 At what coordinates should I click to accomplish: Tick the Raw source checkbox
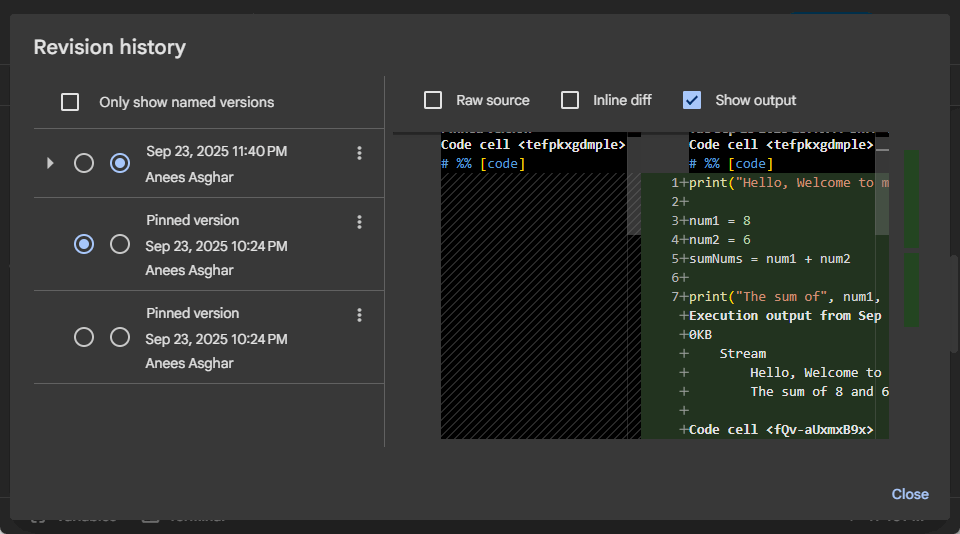tap(433, 100)
